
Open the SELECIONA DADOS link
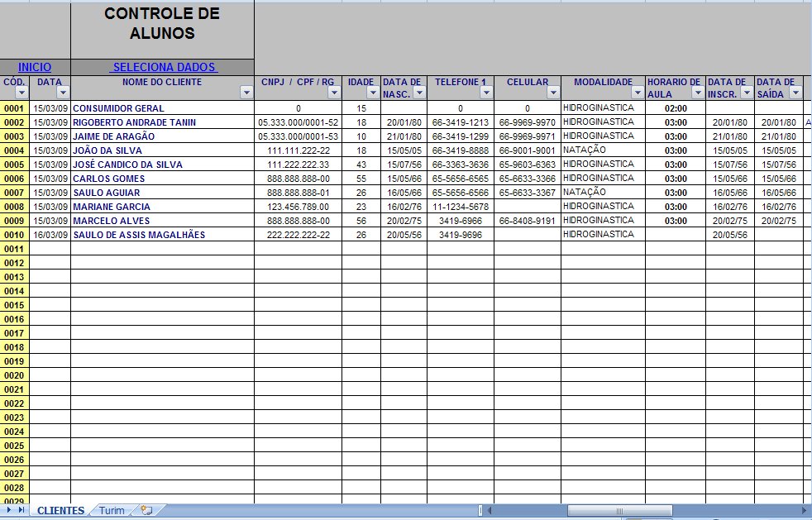165,67
